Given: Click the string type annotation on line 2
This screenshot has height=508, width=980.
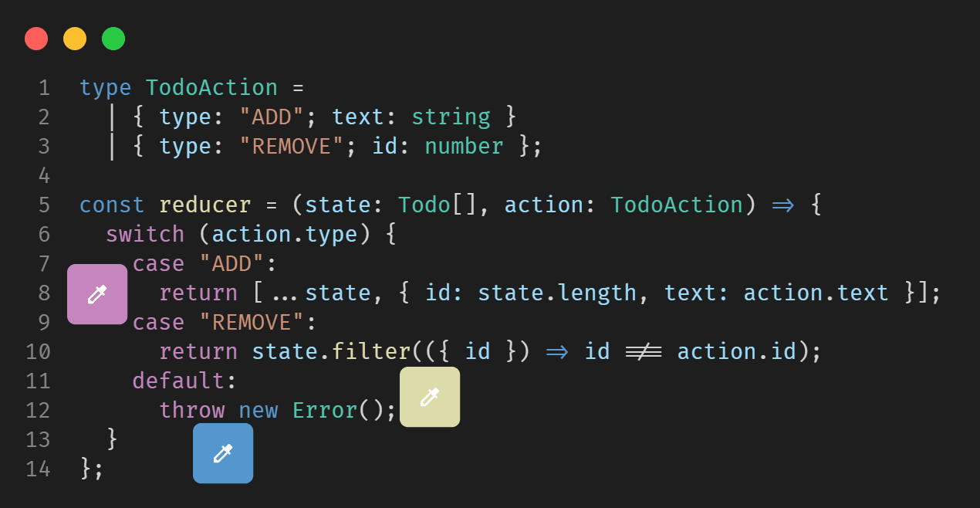Looking at the screenshot, I should [x=451, y=116].
